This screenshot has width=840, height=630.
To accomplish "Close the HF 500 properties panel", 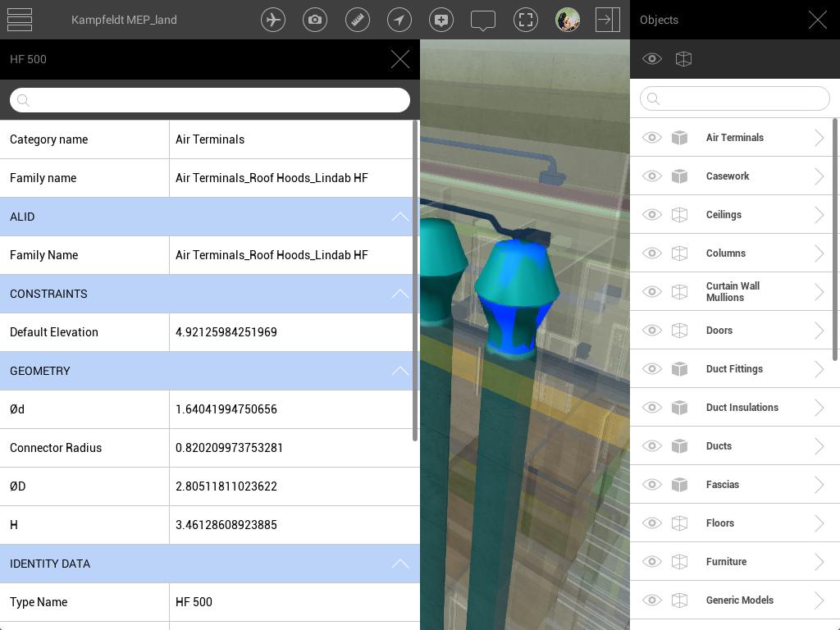I will (x=399, y=59).
